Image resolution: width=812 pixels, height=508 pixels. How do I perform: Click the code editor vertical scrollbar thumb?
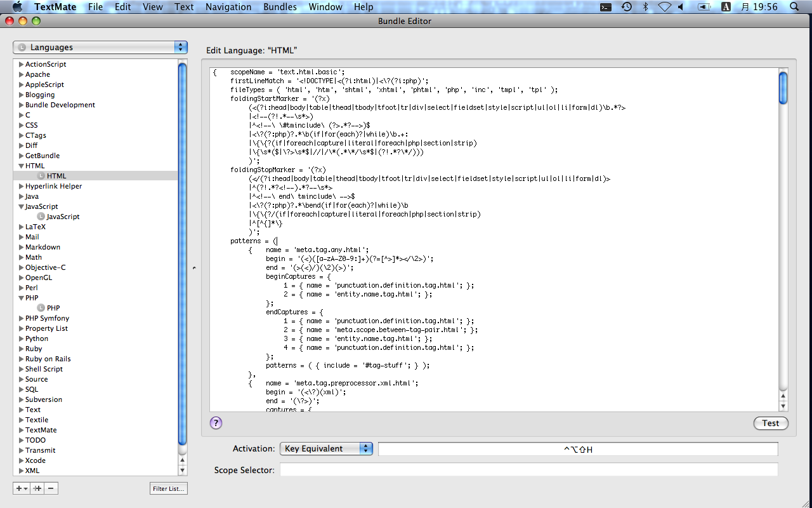783,88
